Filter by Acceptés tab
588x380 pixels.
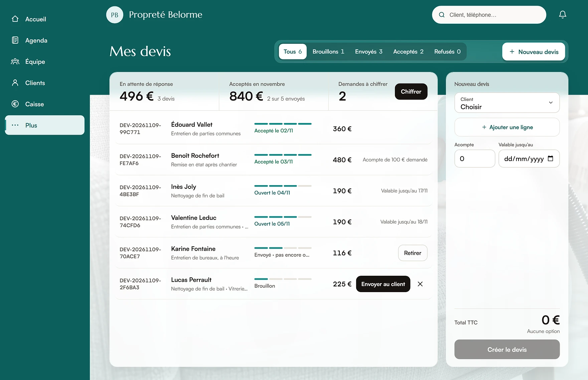click(x=408, y=52)
